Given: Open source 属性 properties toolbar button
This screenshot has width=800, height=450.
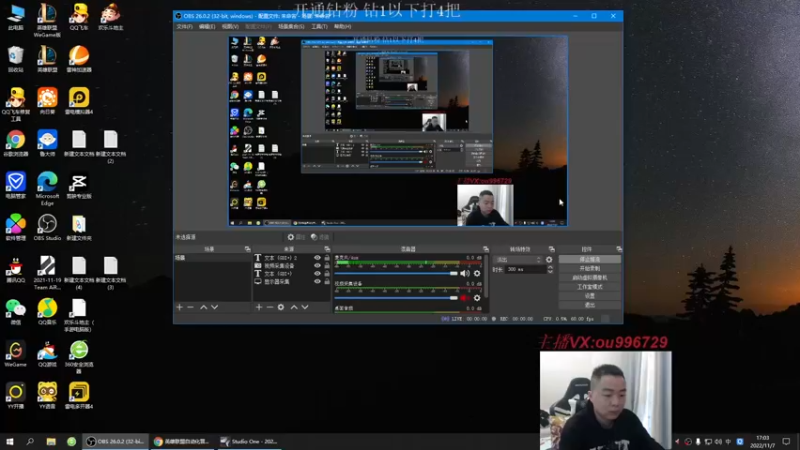Looking at the screenshot, I should pos(296,237).
